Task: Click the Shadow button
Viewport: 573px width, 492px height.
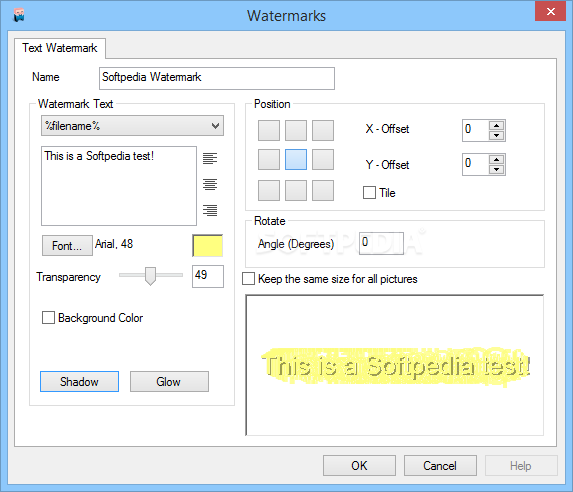Action: click(79, 382)
